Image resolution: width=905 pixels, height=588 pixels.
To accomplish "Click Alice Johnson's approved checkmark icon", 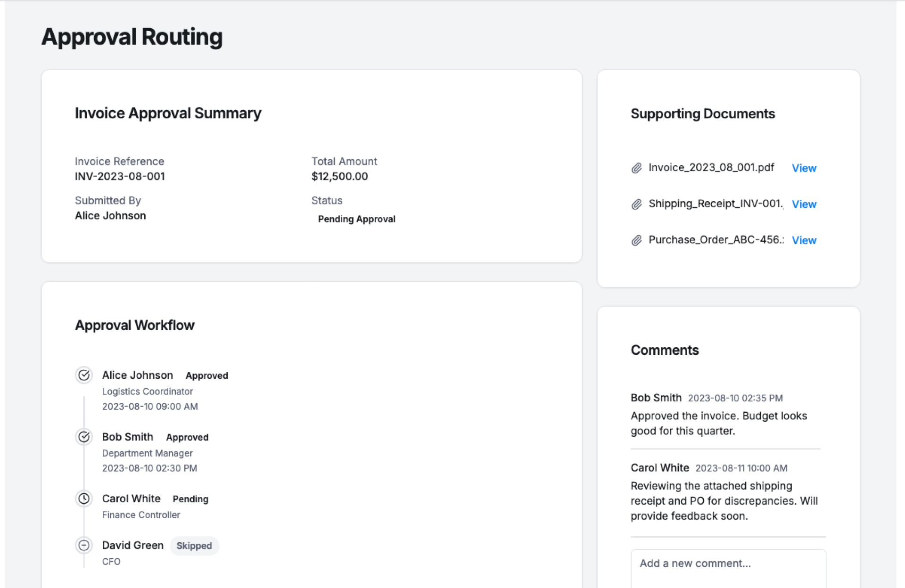I will pyautogui.click(x=84, y=375).
